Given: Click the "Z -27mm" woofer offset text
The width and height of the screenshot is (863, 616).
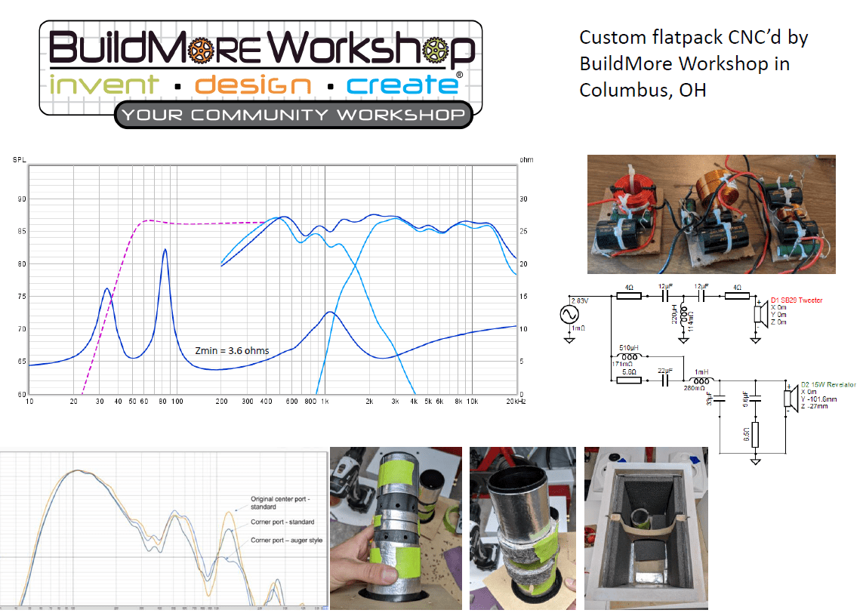Looking at the screenshot, I should 814,406.
